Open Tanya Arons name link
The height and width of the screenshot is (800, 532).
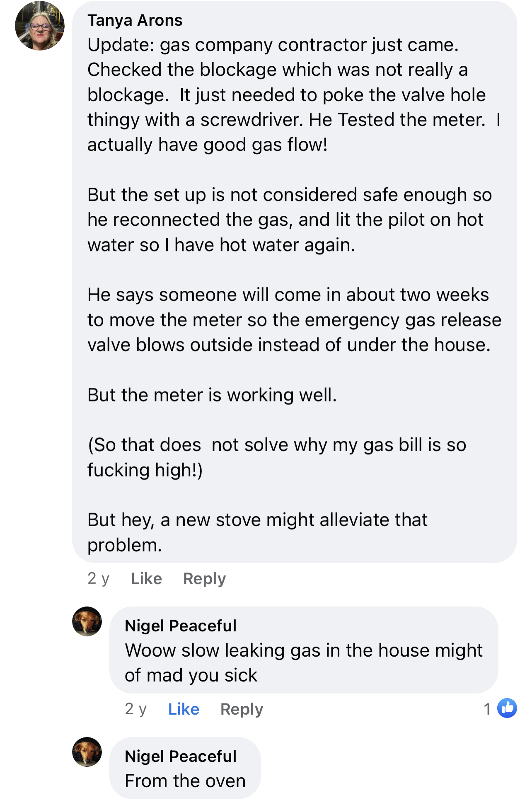point(135,20)
